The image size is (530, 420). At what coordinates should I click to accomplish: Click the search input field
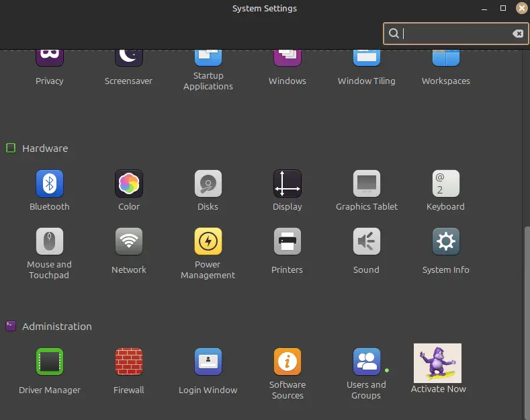pos(453,34)
